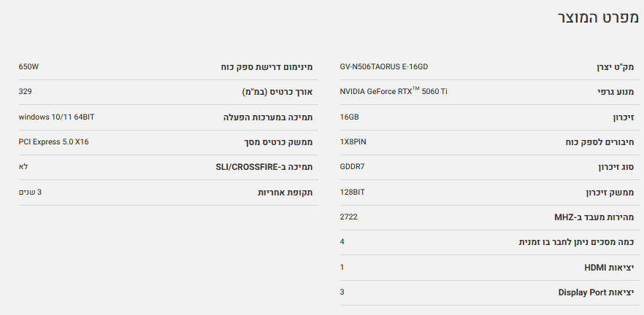Screen dimensions: 644x315
Task: Select the GDDR7 memory type value
Action: point(351,167)
